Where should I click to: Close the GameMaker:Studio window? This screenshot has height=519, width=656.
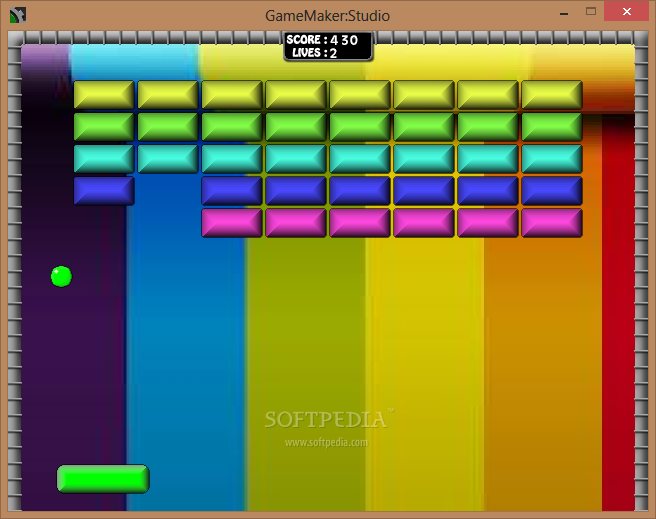[x=626, y=11]
